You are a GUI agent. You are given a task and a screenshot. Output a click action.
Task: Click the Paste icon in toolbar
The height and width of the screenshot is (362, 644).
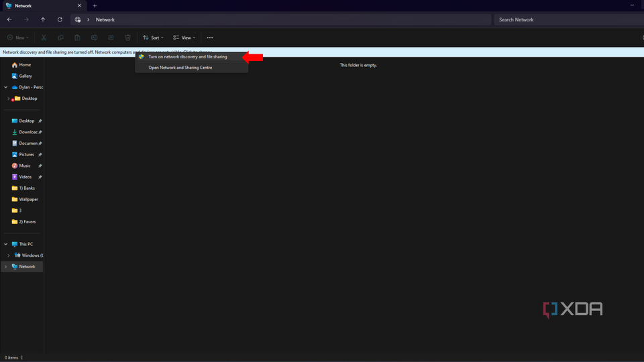pyautogui.click(x=77, y=38)
